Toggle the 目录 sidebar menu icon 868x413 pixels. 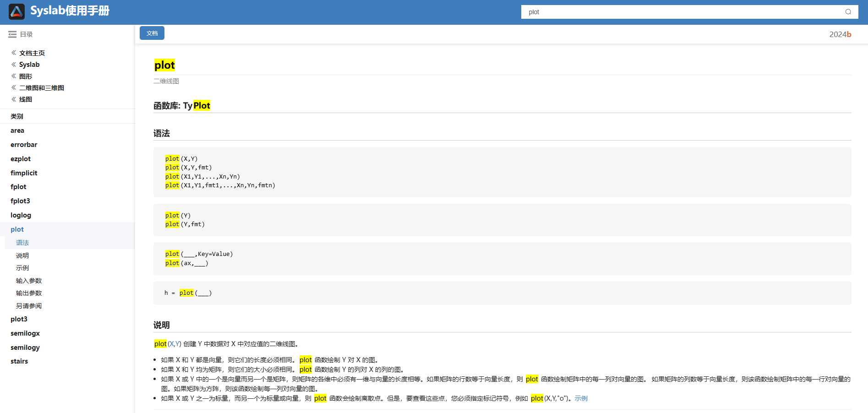click(x=12, y=34)
